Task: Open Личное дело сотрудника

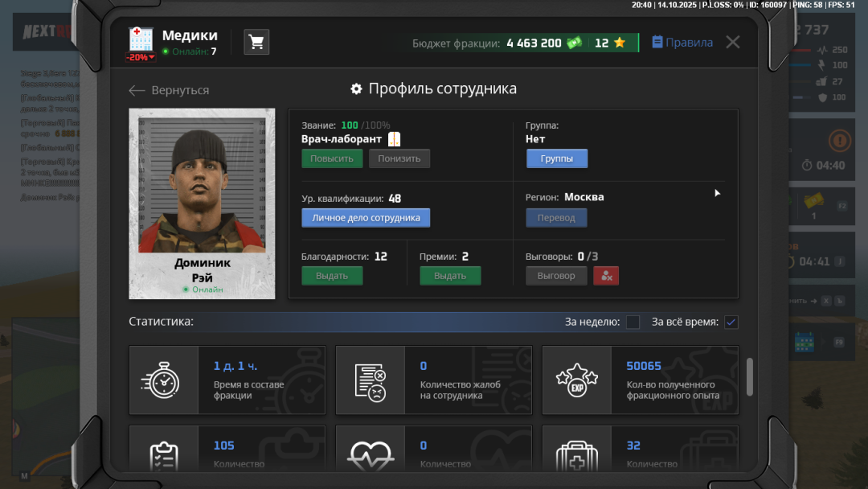Action: (x=366, y=218)
